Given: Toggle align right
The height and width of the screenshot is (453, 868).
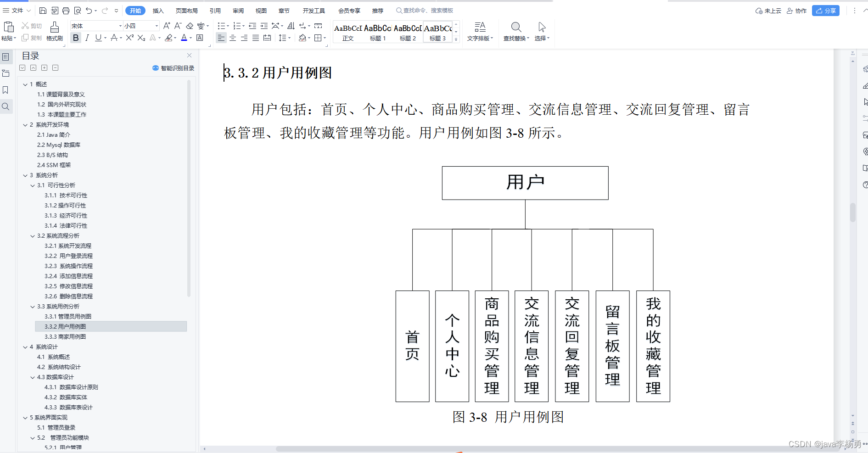Looking at the screenshot, I should pyautogui.click(x=244, y=38).
